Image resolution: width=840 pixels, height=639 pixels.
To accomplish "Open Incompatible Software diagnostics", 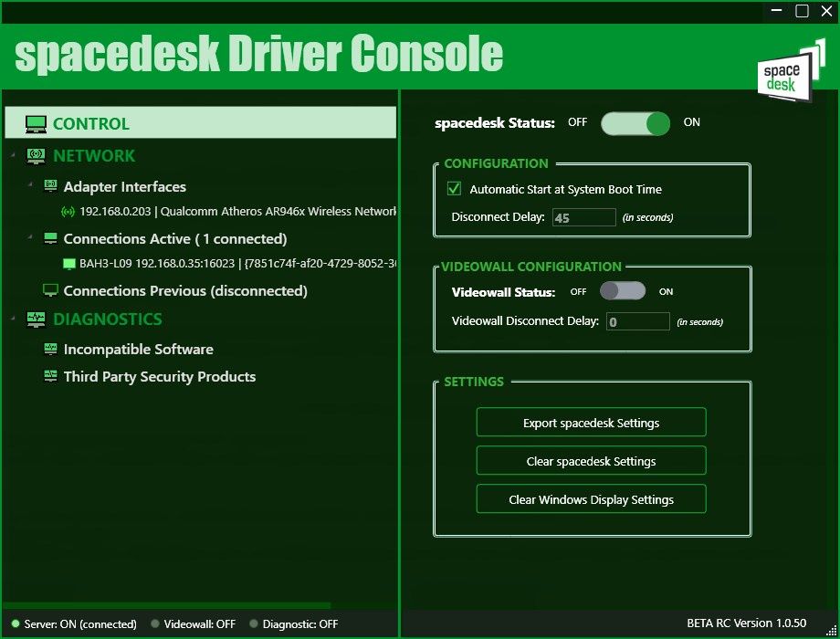I will click(138, 350).
